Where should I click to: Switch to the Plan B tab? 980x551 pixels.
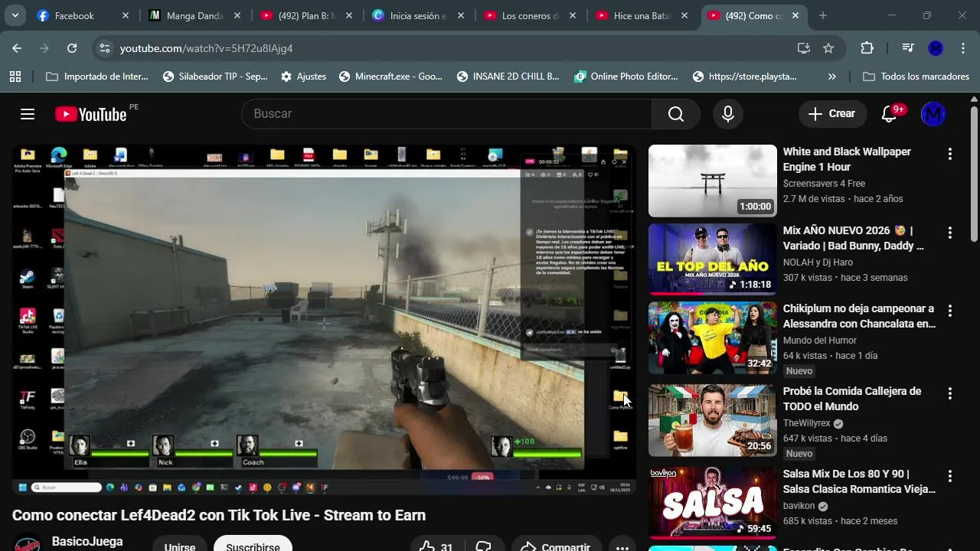[x=306, y=15]
